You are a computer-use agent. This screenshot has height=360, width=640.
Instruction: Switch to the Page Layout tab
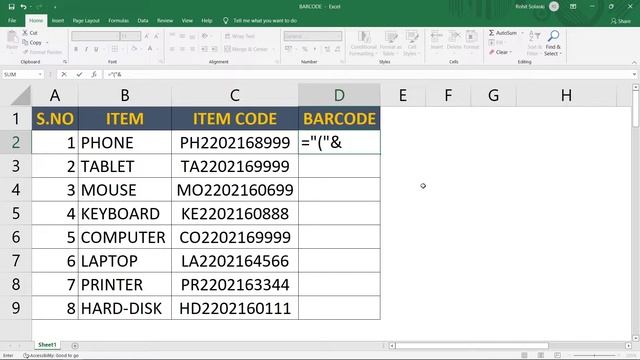[86, 20]
